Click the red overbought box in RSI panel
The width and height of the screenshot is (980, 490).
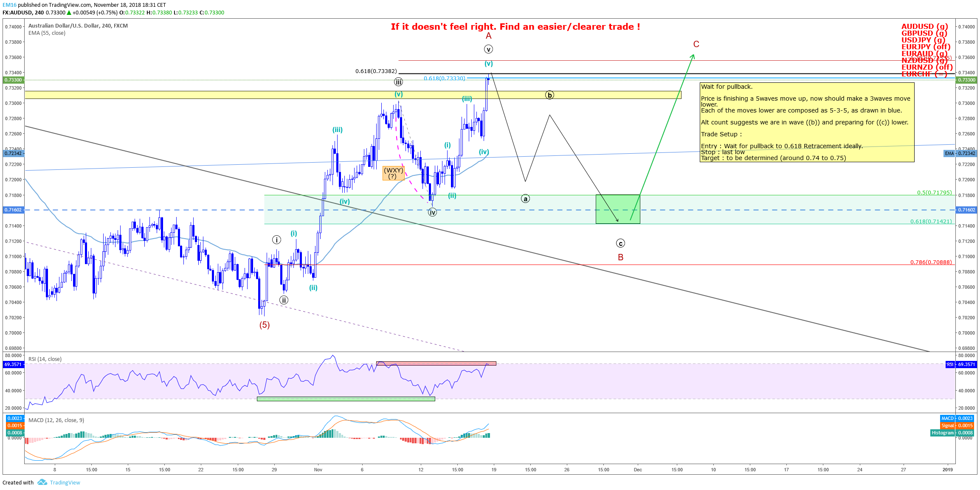coord(436,363)
